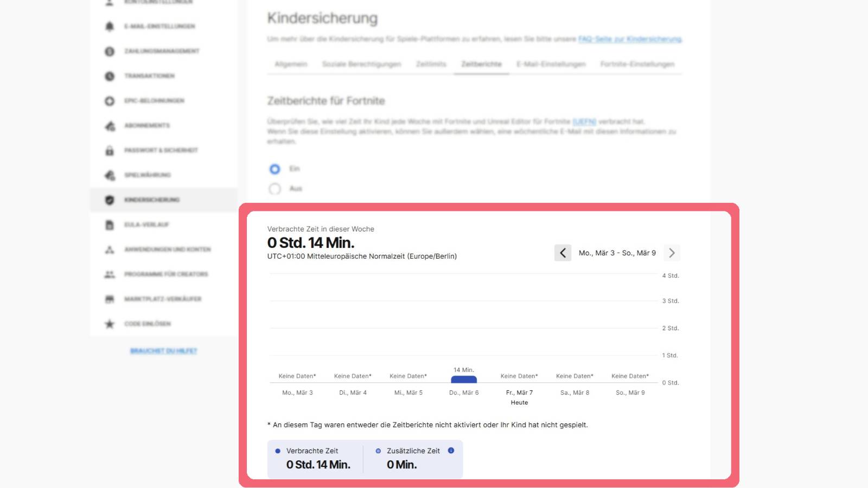Click the Zahlungsmanagement coin icon in sidebar
868x488 pixels.
(x=110, y=51)
